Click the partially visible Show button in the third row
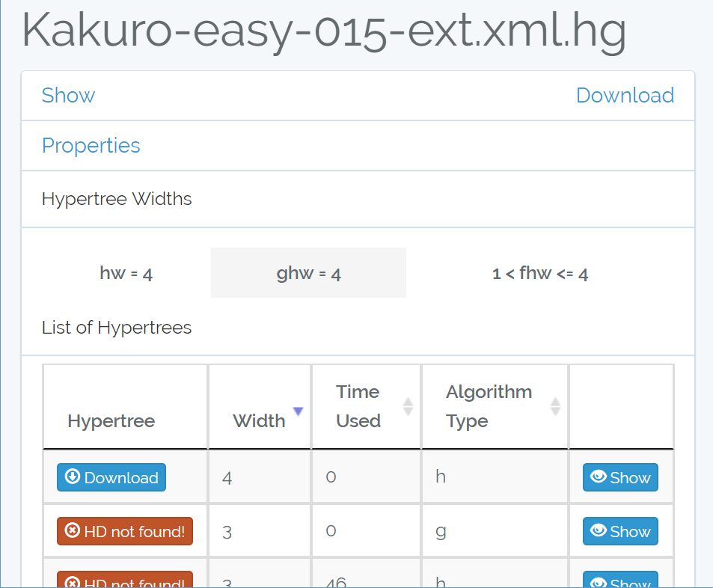Screen dimensions: 713x588 click(x=620, y=581)
